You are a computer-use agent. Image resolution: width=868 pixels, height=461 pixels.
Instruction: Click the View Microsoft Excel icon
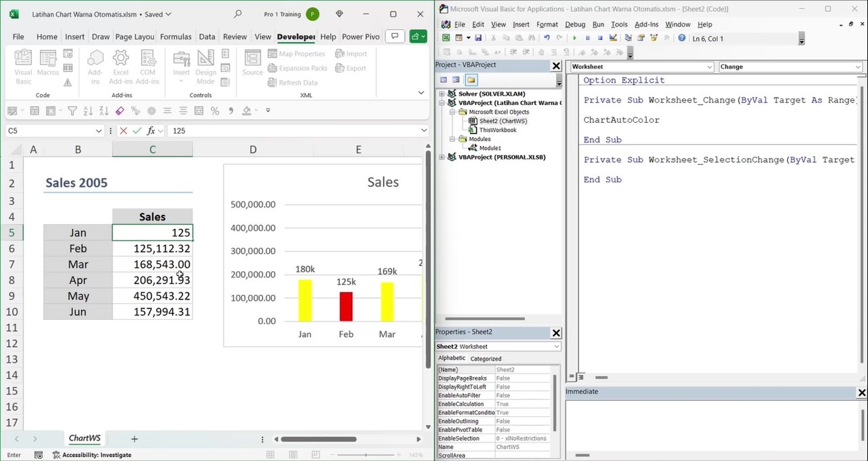click(446, 39)
